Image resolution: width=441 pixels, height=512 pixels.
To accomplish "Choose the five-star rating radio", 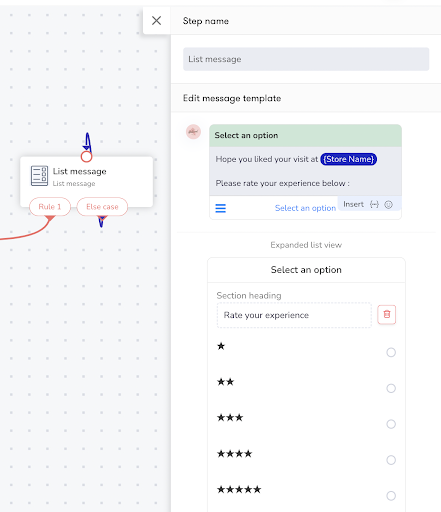I will (x=391, y=496).
